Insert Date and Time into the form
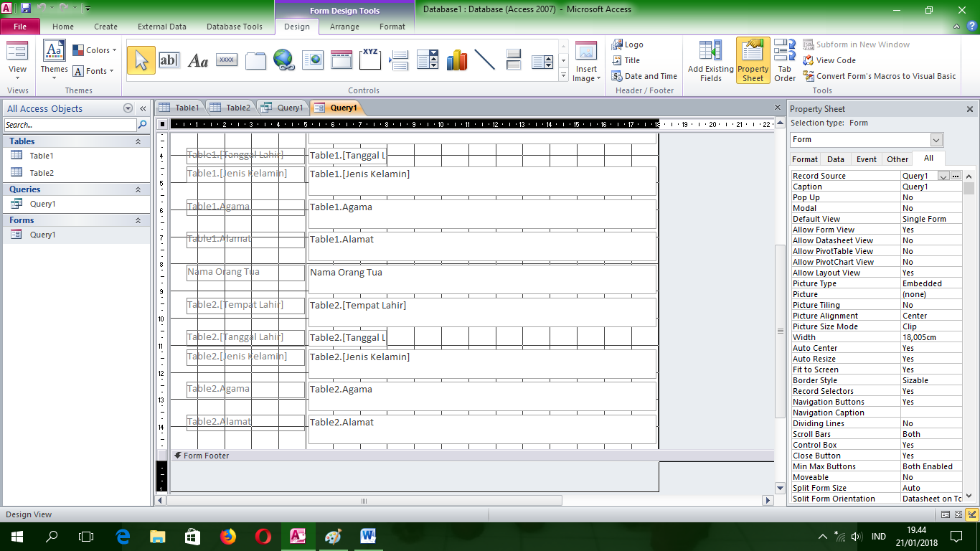 click(x=644, y=76)
